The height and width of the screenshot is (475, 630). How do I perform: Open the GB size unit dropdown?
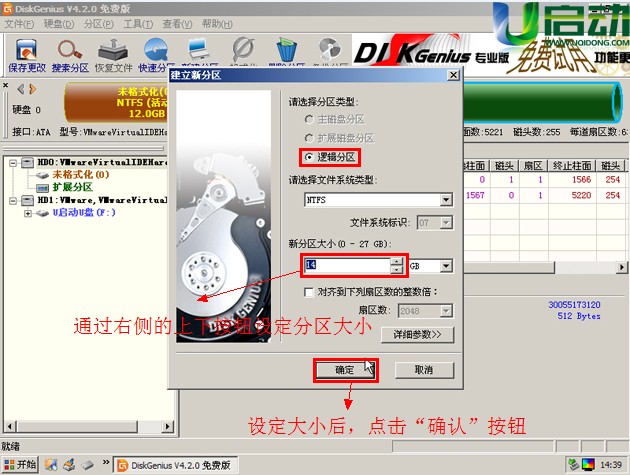[446, 266]
